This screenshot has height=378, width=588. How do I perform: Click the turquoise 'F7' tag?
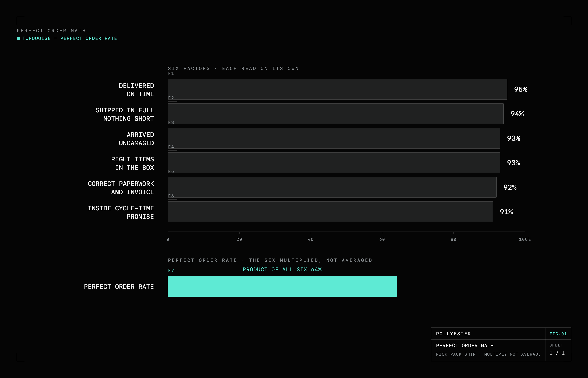pos(171,271)
